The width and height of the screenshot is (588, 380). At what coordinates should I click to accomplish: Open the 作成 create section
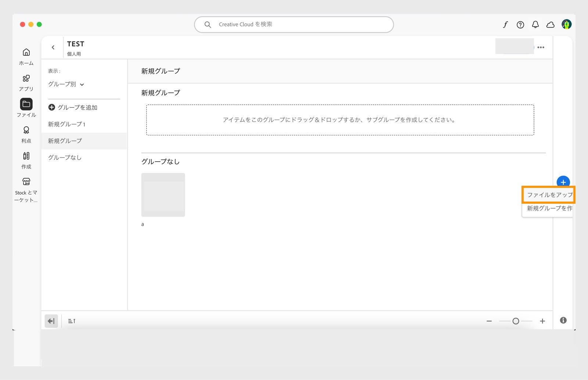pos(26,160)
